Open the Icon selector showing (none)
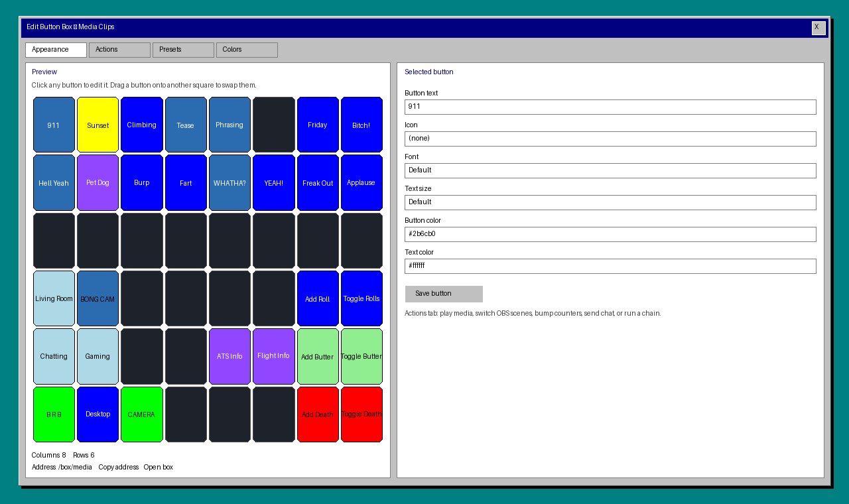This screenshot has width=849, height=504. pyautogui.click(x=610, y=139)
